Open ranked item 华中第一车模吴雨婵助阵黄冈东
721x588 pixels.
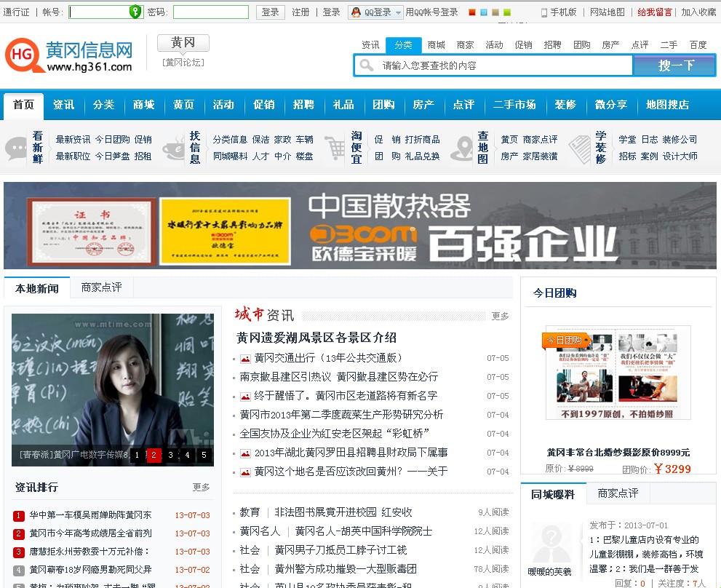click(x=91, y=515)
